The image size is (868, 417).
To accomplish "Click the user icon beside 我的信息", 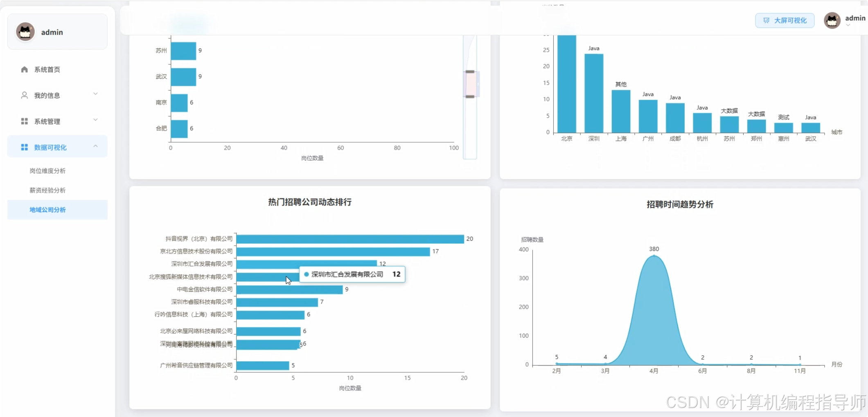I will coord(25,95).
